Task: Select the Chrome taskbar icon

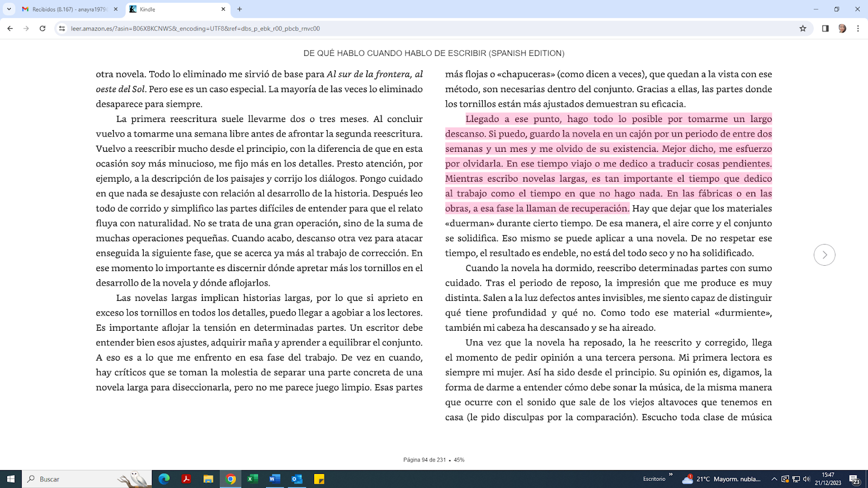Action: tap(231, 479)
